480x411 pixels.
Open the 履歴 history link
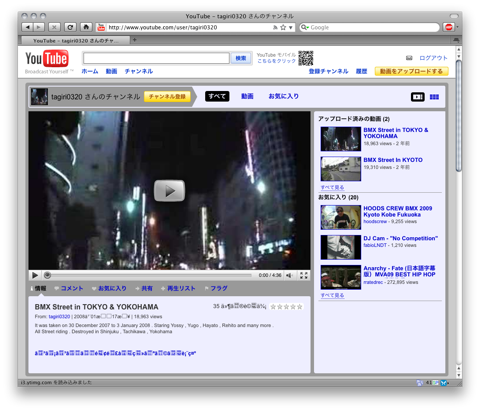point(361,71)
